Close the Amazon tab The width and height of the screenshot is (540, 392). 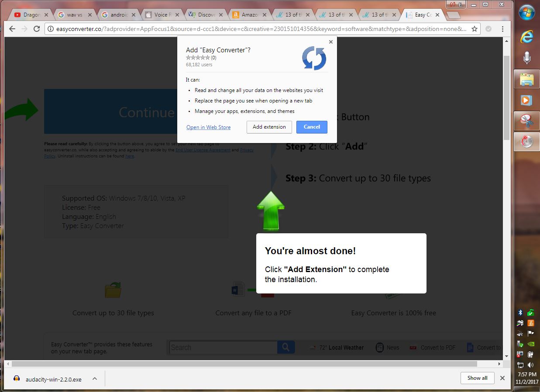point(265,15)
